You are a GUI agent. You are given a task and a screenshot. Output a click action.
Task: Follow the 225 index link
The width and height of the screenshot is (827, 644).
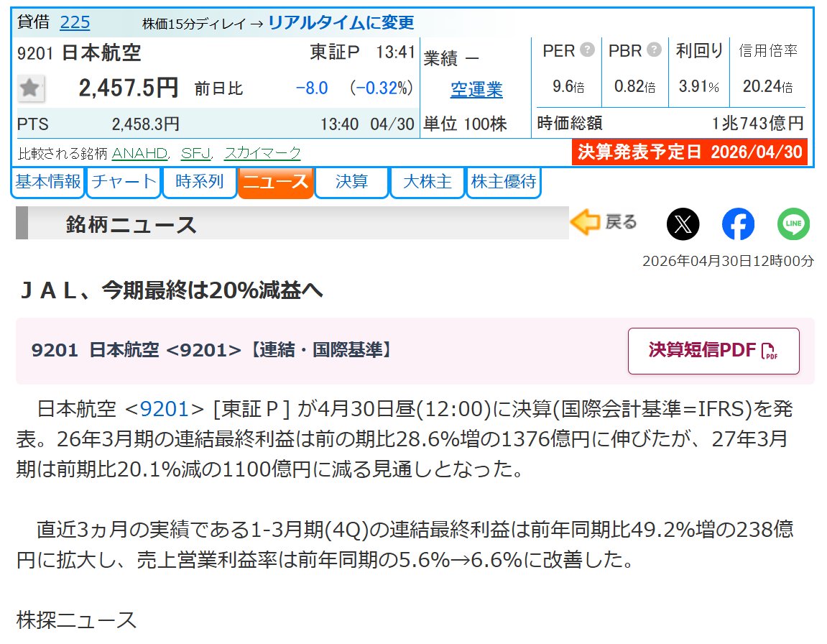75,23
